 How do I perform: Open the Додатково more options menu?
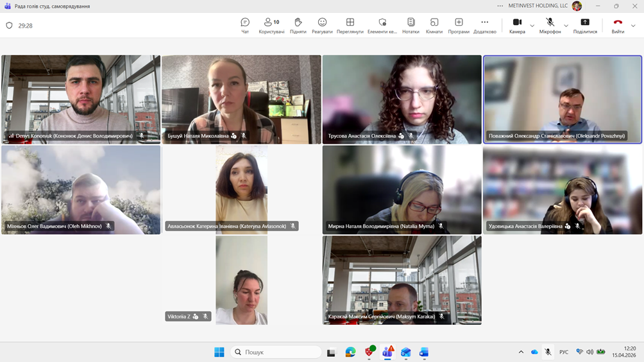point(484,25)
